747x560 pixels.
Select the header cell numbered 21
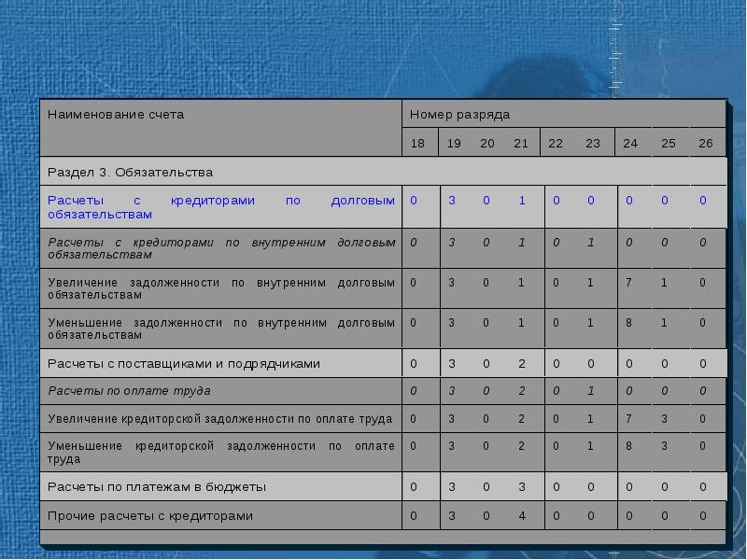521,144
